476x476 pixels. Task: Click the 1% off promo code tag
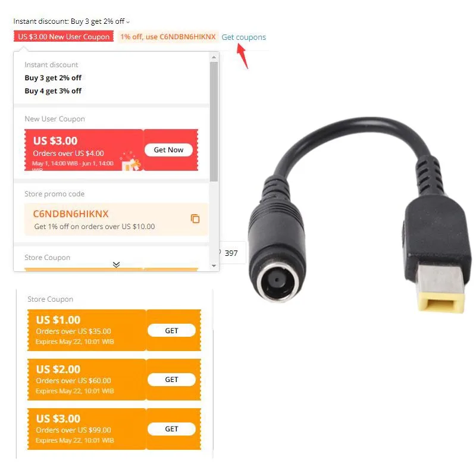(x=168, y=37)
